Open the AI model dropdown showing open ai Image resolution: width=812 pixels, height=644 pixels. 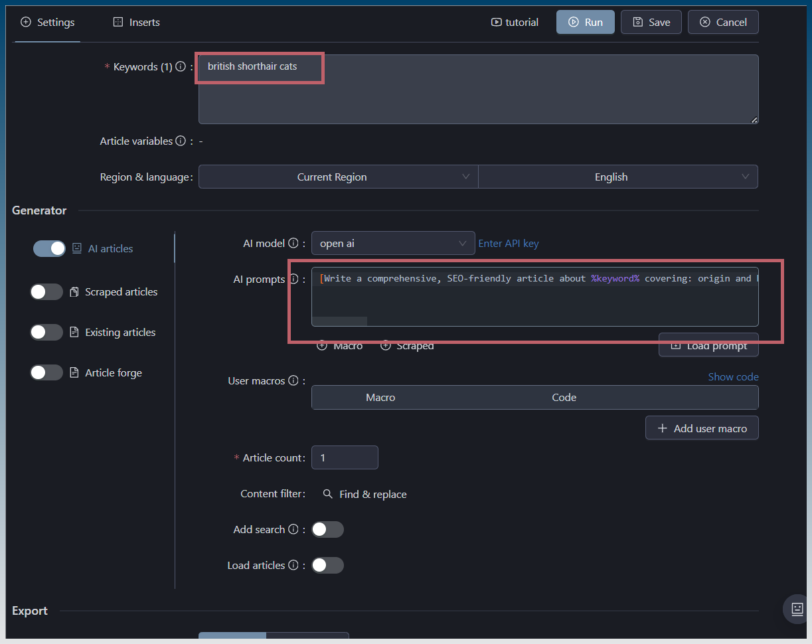tap(392, 244)
